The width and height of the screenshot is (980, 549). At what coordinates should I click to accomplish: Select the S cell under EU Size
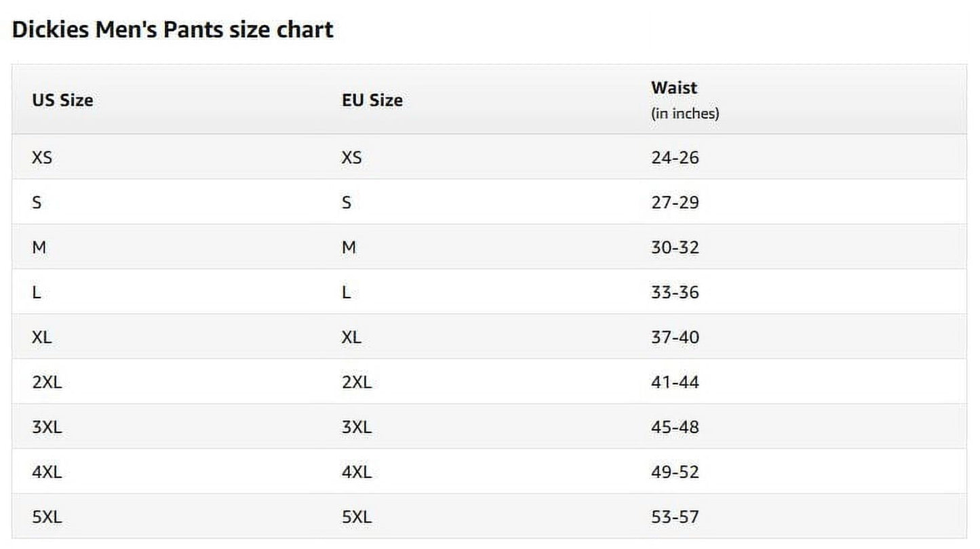tap(347, 203)
